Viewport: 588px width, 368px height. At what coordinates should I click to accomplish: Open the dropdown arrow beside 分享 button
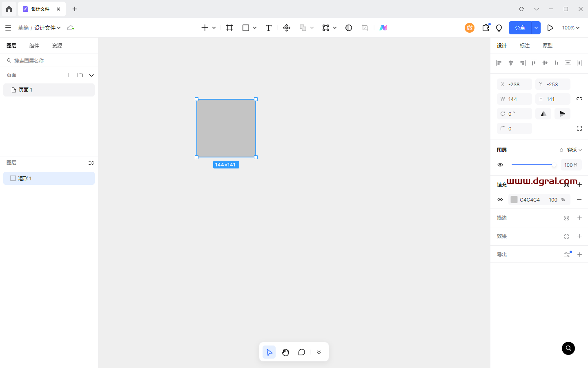536,28
